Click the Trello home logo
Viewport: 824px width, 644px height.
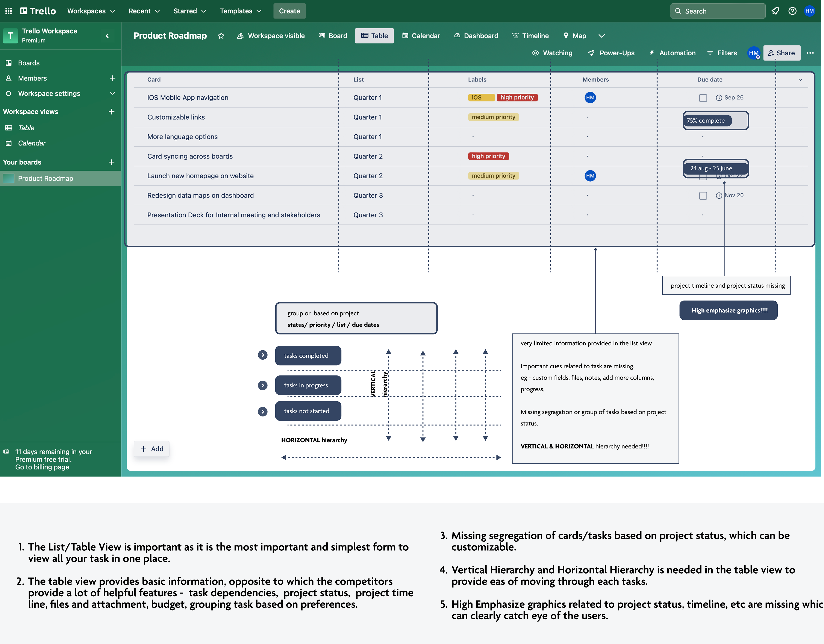click(x=38, y=11)
